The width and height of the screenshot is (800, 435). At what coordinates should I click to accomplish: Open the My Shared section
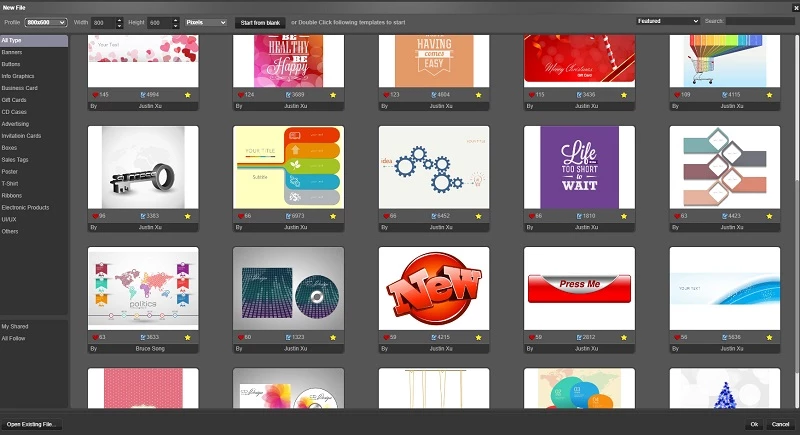13,326
